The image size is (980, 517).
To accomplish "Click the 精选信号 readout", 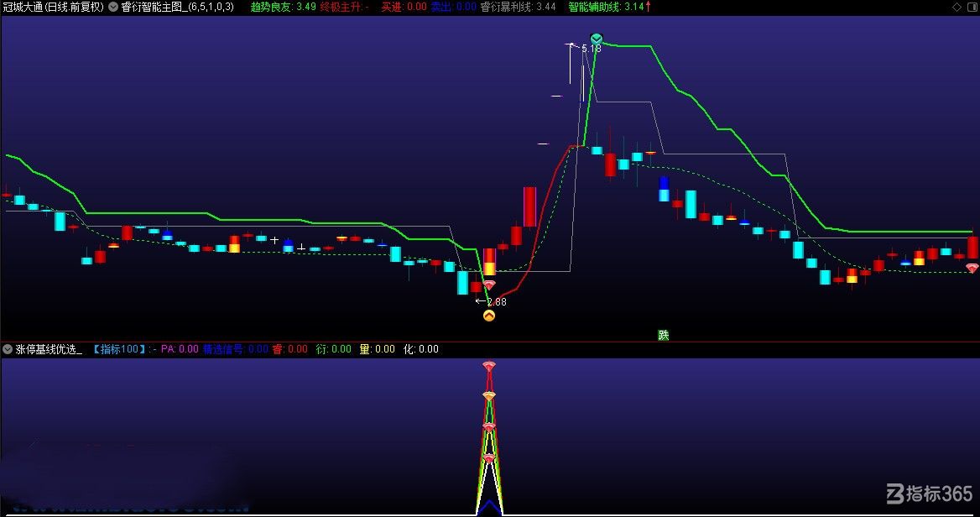I will point(236,349).
